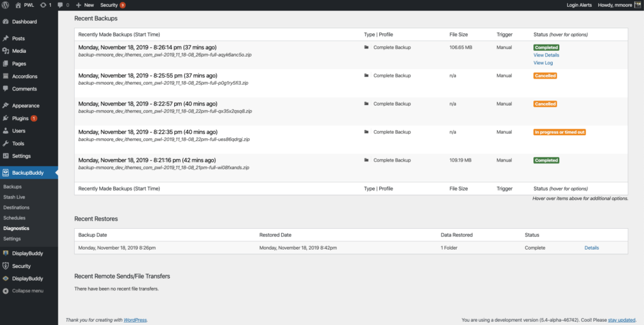
Task: Open the WordPress logo menu
Action: (x=6, y=5)
